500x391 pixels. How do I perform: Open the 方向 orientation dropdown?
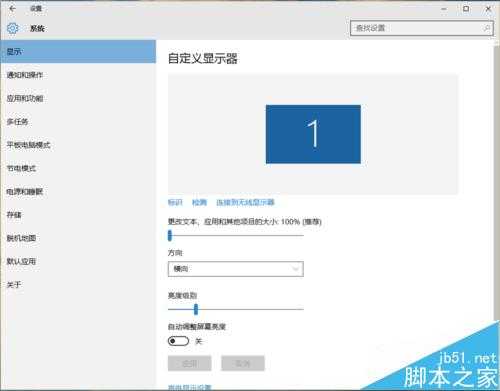click(236, 269)
